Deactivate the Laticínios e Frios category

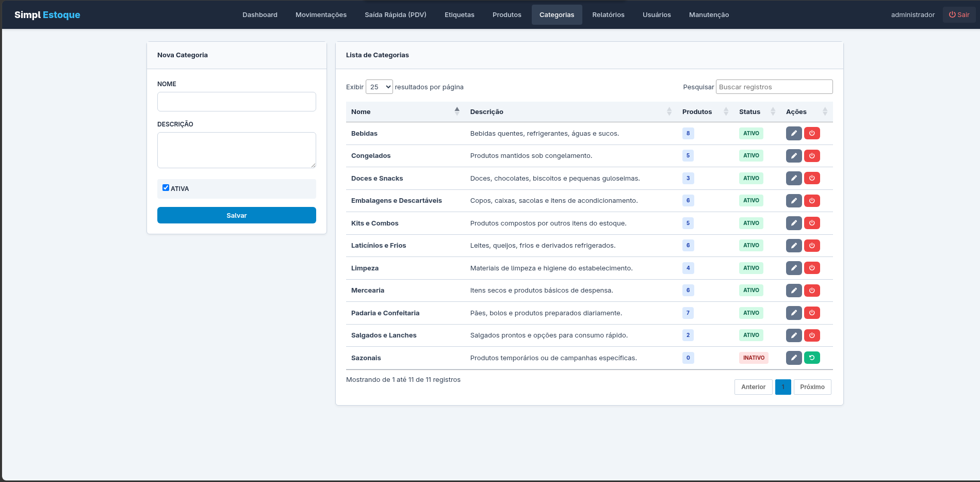(812, 246)
